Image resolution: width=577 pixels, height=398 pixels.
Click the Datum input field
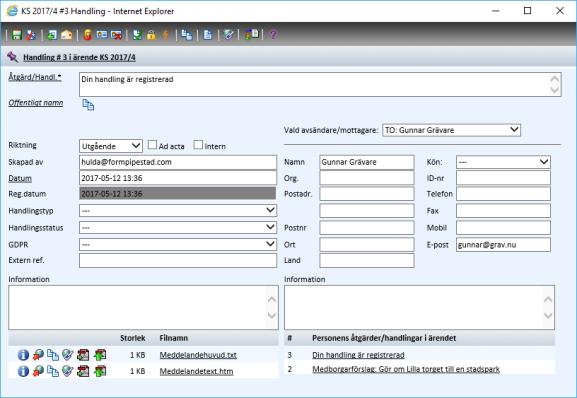pos(178,178)
